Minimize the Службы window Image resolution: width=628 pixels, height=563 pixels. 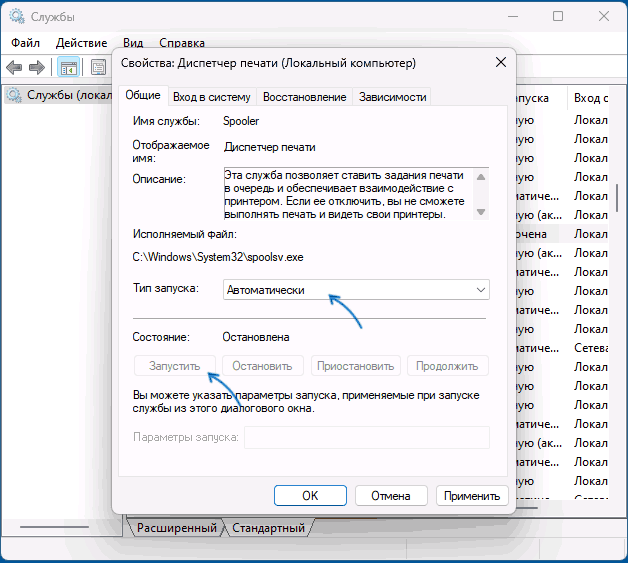(513, 16)
